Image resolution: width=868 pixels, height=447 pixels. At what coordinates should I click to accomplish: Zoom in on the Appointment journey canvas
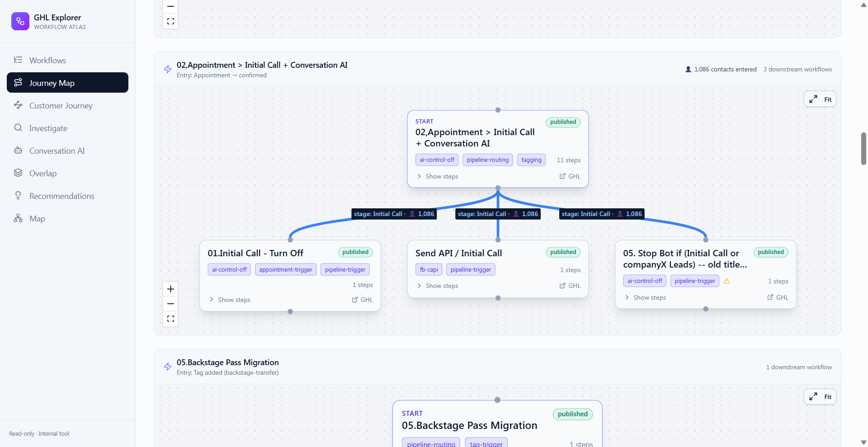pyautogui.click(x=170, y=289)
